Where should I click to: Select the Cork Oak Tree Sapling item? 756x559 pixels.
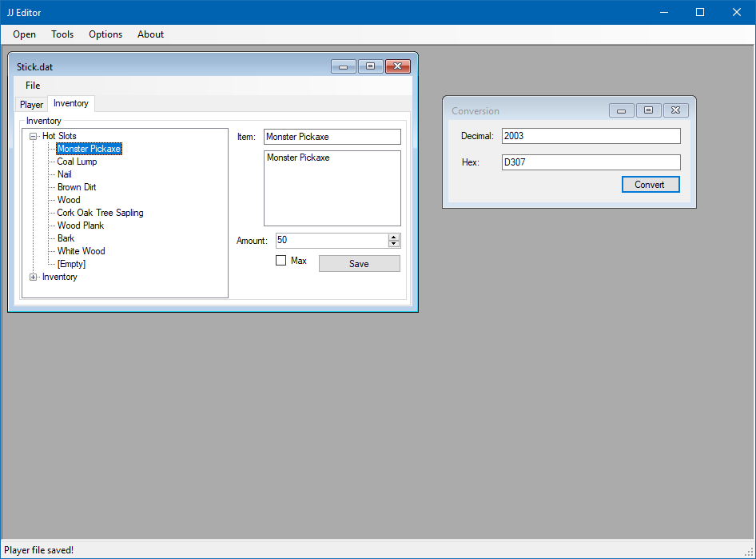tap(97, 212)
